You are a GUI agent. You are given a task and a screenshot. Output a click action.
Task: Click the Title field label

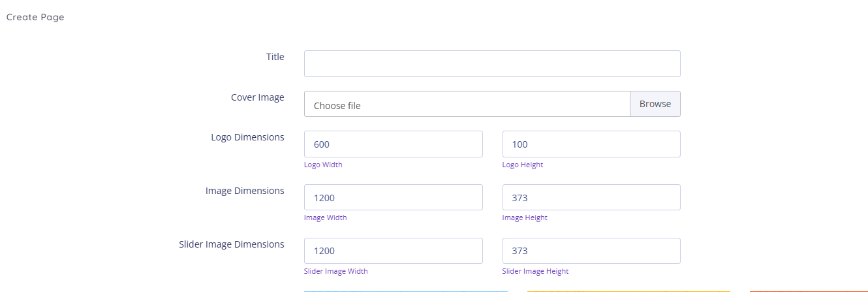(x=275, y=57)
